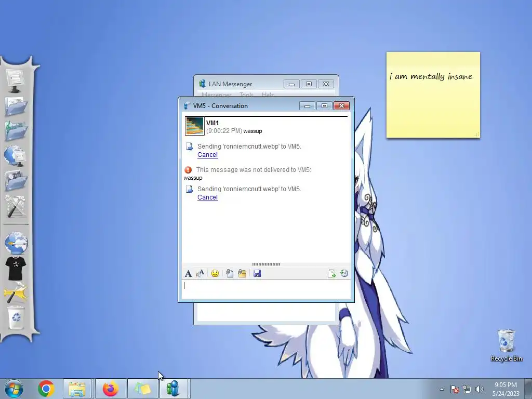Viewport: 532px width, 399px height.
Task: Click the black t-shirt dock icon
Action: (x=16, y=268)
